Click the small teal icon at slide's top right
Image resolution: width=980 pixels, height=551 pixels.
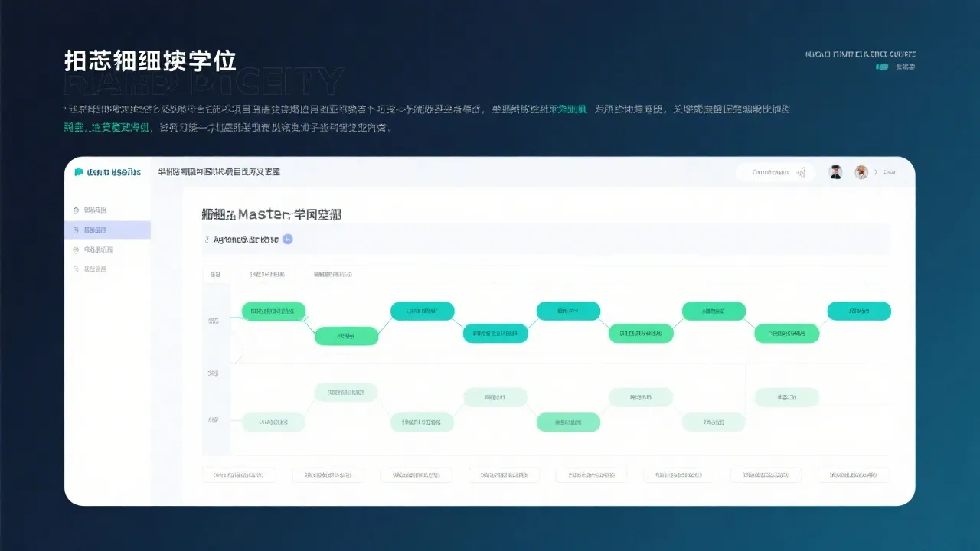(882, 67)
